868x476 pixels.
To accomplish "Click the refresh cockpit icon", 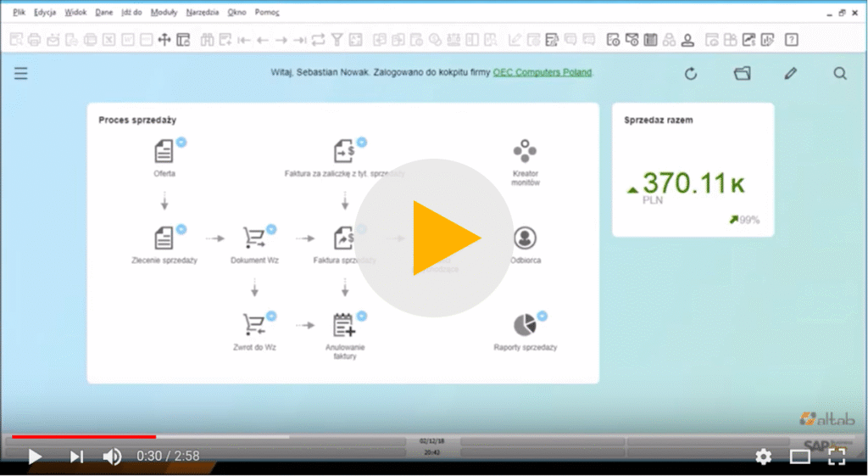I will pos(690,74).
